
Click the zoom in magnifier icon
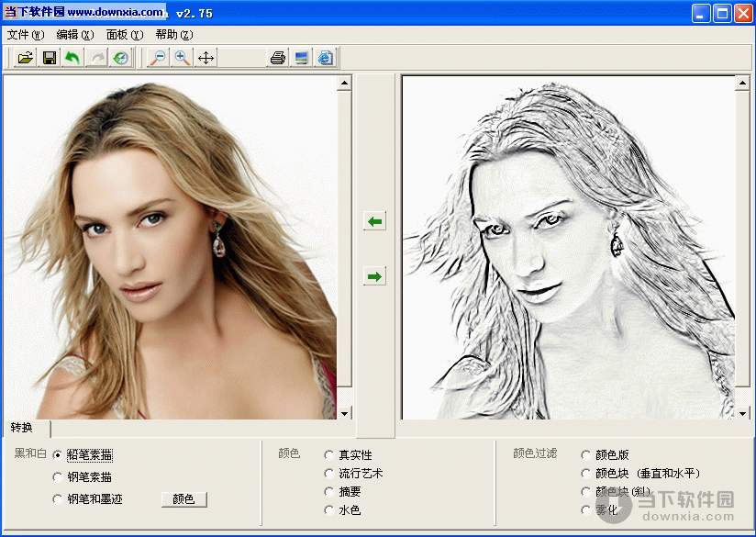coord(183,58)
